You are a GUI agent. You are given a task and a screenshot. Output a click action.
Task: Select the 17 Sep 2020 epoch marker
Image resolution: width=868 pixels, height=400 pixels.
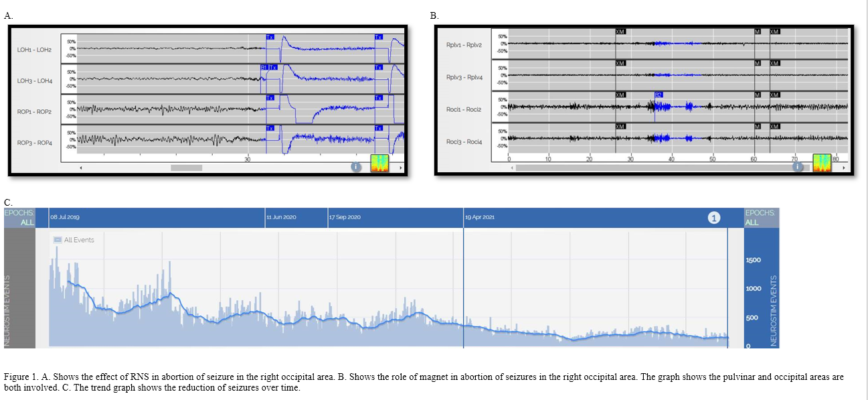(x=345, y=218)
